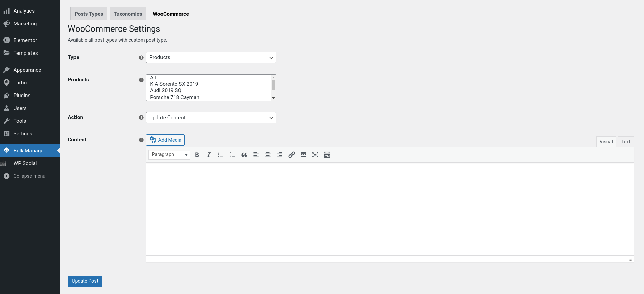Screen dimensions: 644x294
Task: Click the Elementor sidebar icon
Action: (x=6, y=40)
